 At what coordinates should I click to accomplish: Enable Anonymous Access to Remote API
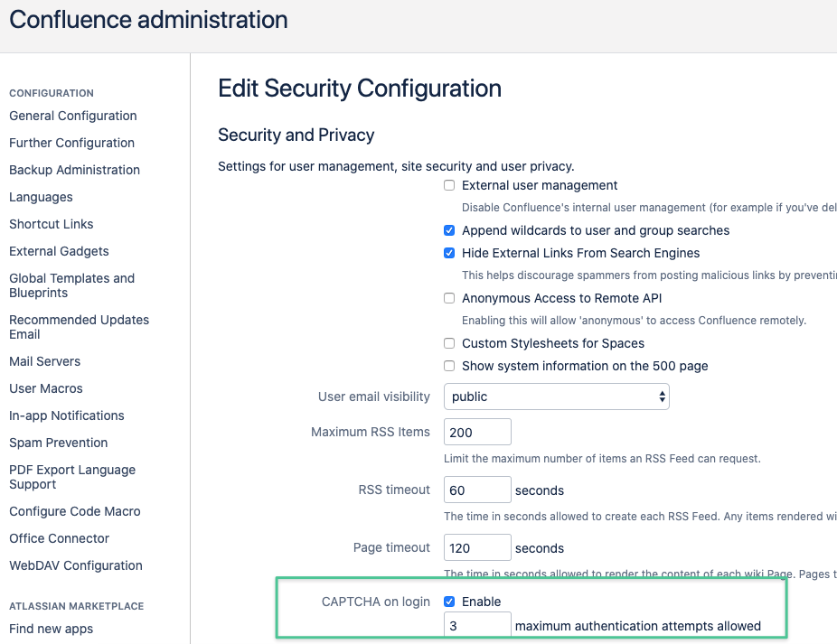449,298
